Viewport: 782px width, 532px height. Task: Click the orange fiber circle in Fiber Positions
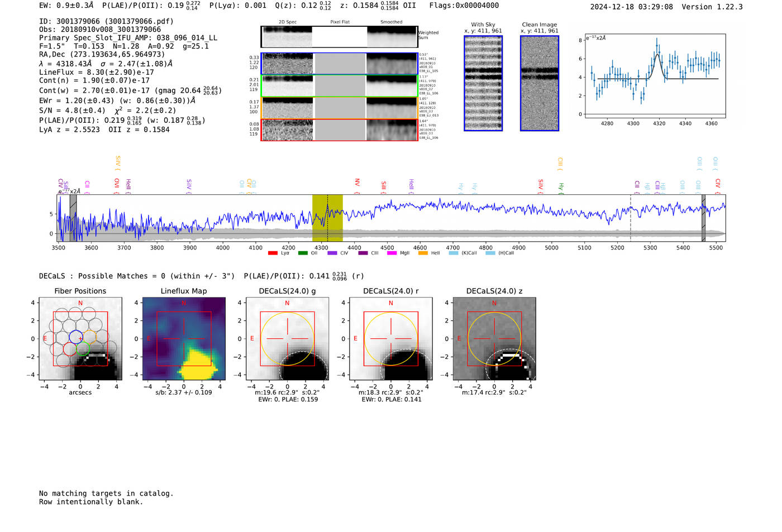(x=89, y=337)
